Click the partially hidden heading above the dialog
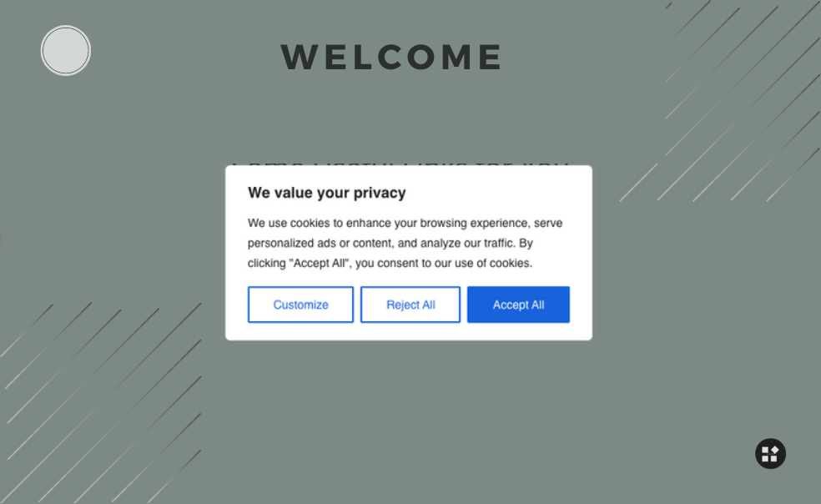This screenshot has width=821, height=504. tap(399, 163)
